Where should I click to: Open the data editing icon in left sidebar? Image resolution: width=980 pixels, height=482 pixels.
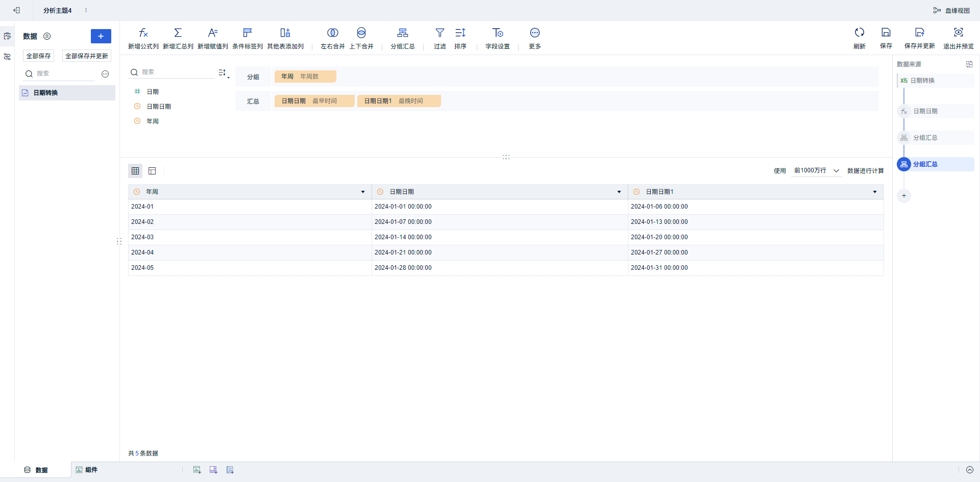[x=7, y=36]
